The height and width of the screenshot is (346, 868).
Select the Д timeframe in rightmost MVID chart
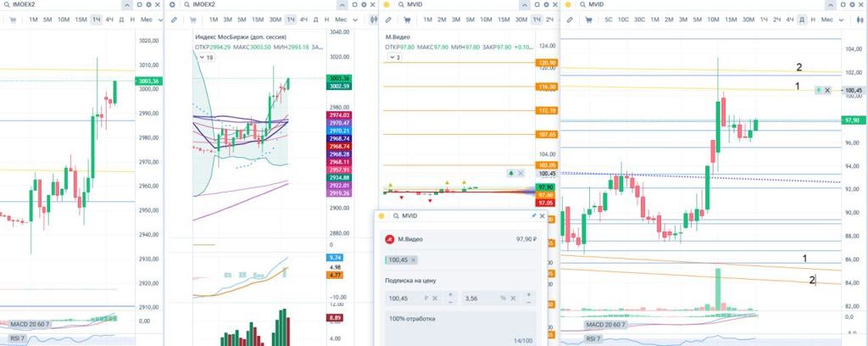(801, 19)
